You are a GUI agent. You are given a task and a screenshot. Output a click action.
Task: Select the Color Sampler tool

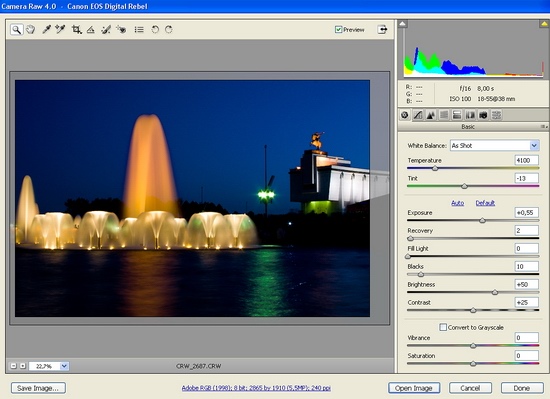(x=60, y=29)
